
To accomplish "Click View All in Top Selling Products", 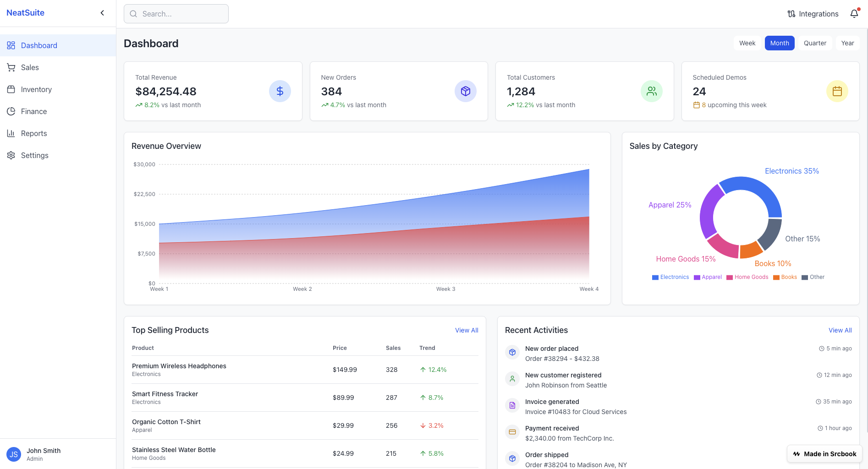I will pyautogui.click(x=467, y=330).
